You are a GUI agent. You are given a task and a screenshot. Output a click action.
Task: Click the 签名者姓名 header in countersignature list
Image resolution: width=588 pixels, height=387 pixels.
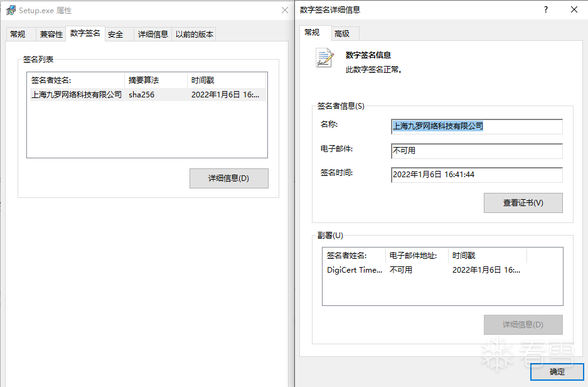[x=354, y=256]
